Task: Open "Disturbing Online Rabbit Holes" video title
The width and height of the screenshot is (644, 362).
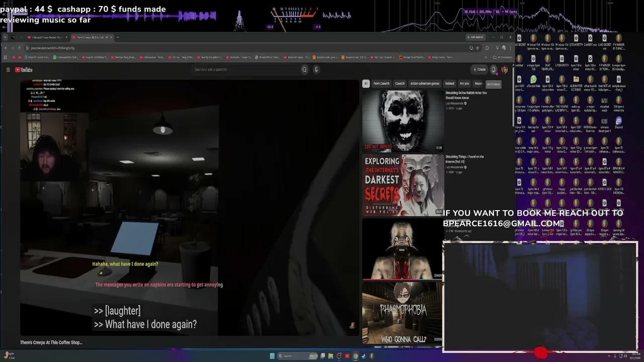Action: [x=466, y=95]
